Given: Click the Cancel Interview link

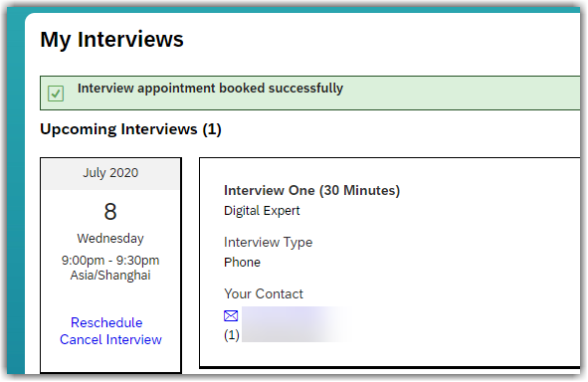Looking at the screenshot, I should (110, 339).
